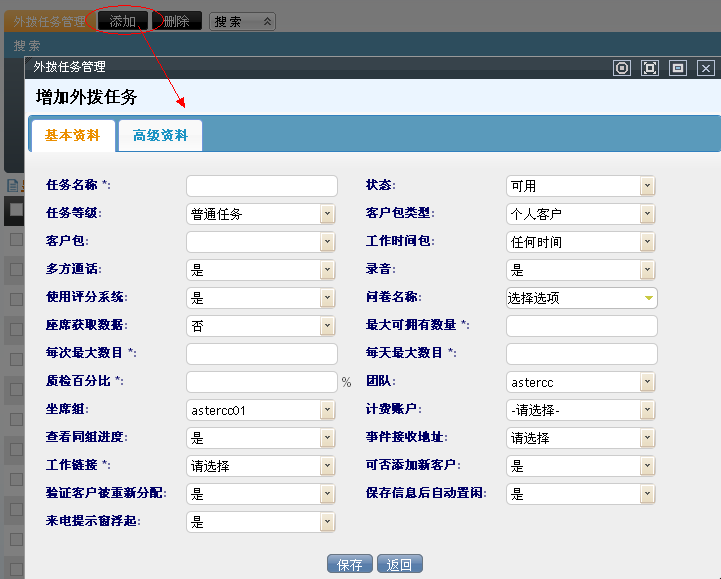
Task: Click the circular stop-like icon in dialog title bar
Action: pyautogui.click(x=622, y=68)
